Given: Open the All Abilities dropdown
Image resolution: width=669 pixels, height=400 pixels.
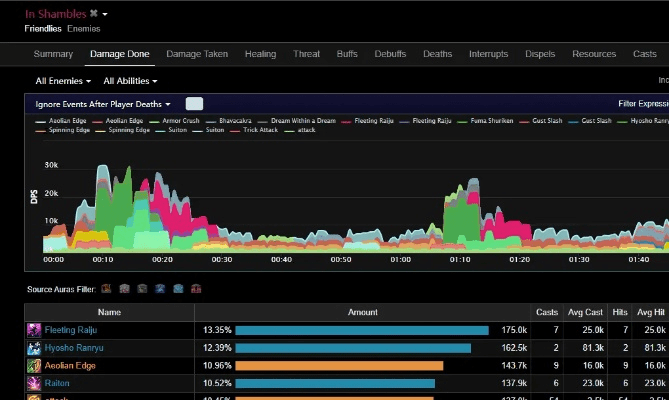Looking at the screenshot, I should click(x=130, y=81).
